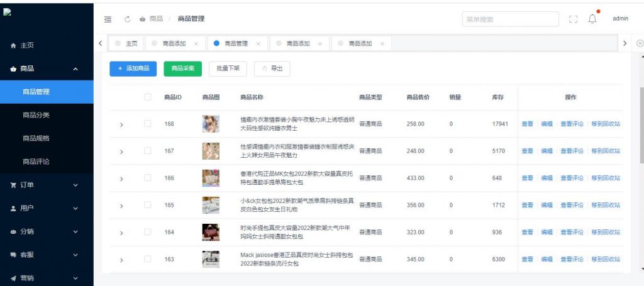
Task: Select 商品管理 in the sidebar
Action: click(47, 92)
